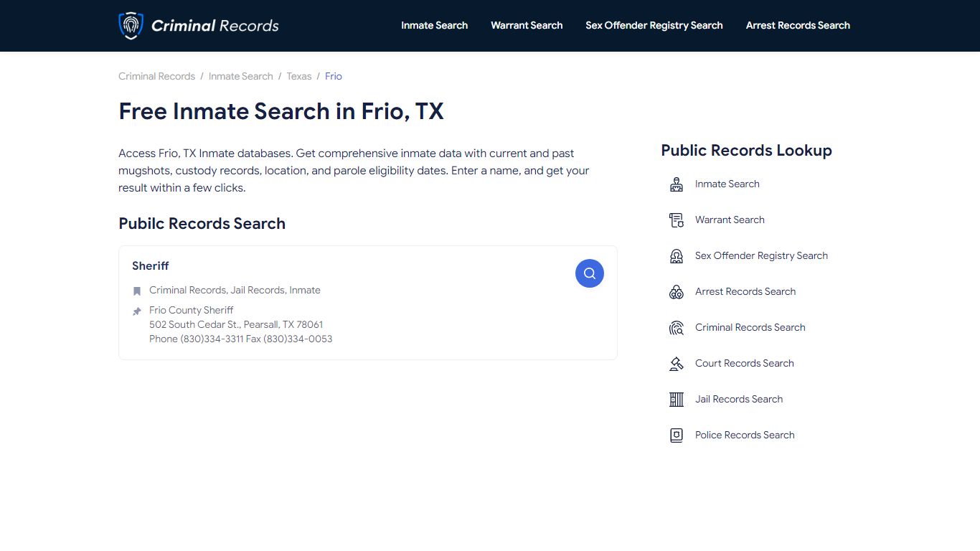980x551 pixels.
Task: Click the inmate icon next to Inmate Search sidebar
Action: point(677,184)
